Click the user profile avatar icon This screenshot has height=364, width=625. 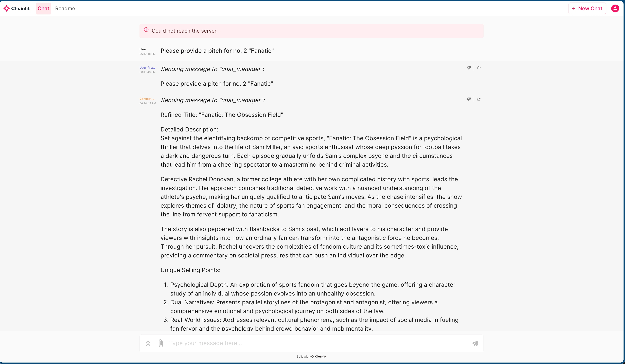615,8
